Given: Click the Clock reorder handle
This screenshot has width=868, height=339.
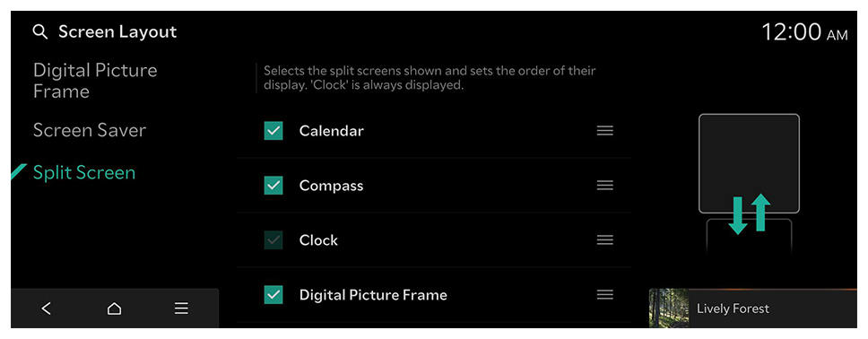Looking at the screenshot, I should coord(605,239).
